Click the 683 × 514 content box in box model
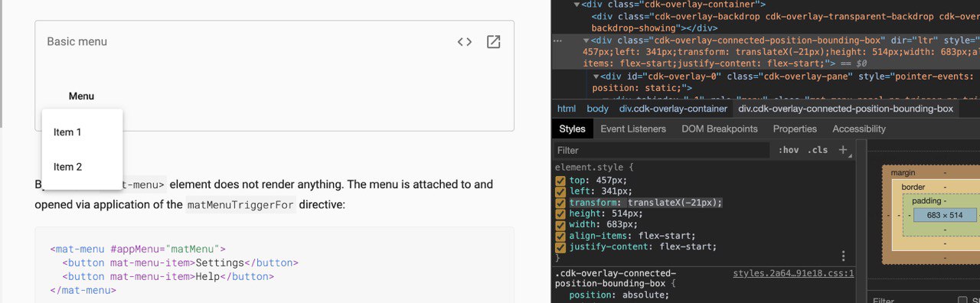This screenshot has height=303, width=980. click(x=945, y=215)
